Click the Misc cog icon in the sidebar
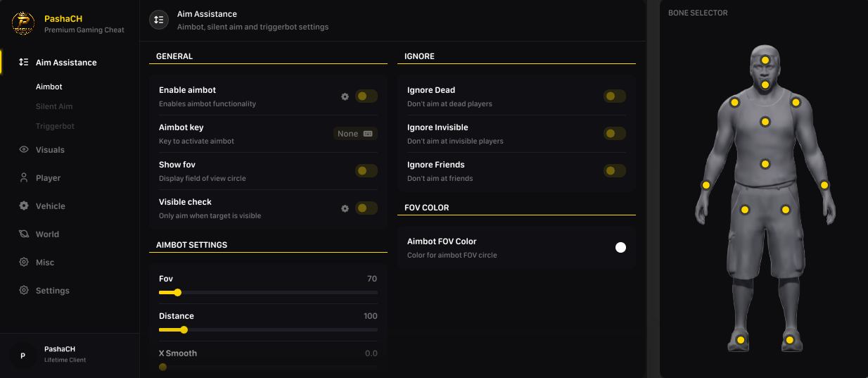The width and height of the screenshot is (868, 378). tap(24, 263)
